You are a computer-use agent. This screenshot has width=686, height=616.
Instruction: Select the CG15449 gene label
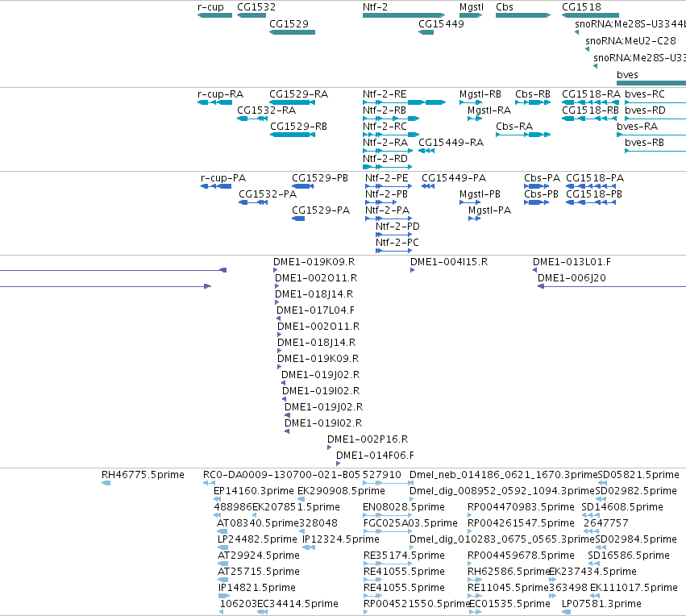(441, 23)
